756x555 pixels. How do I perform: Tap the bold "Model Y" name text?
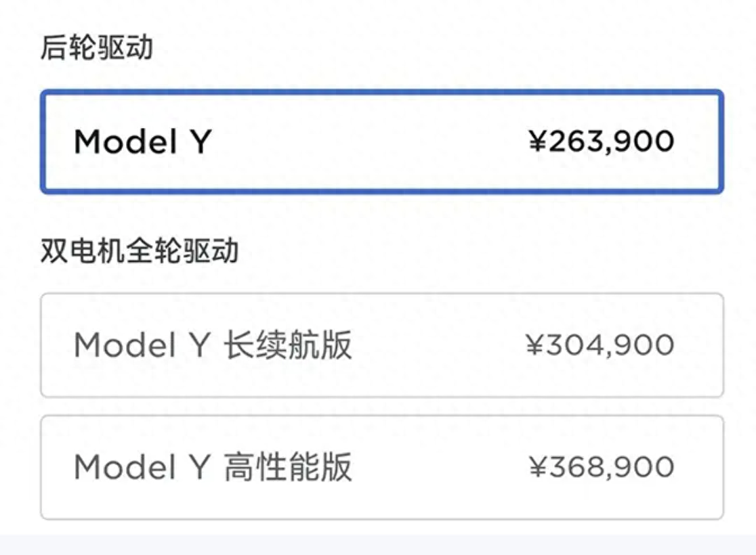click(143, 141)
